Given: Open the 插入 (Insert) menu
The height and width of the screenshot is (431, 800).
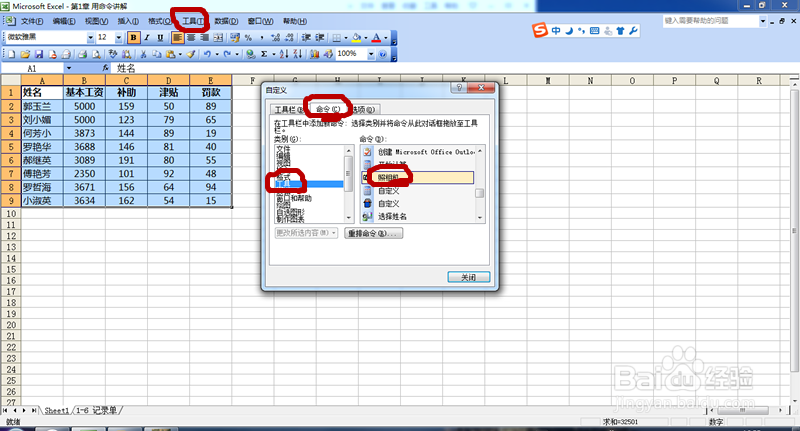Looking at the screenshot, I should (128, 21).
